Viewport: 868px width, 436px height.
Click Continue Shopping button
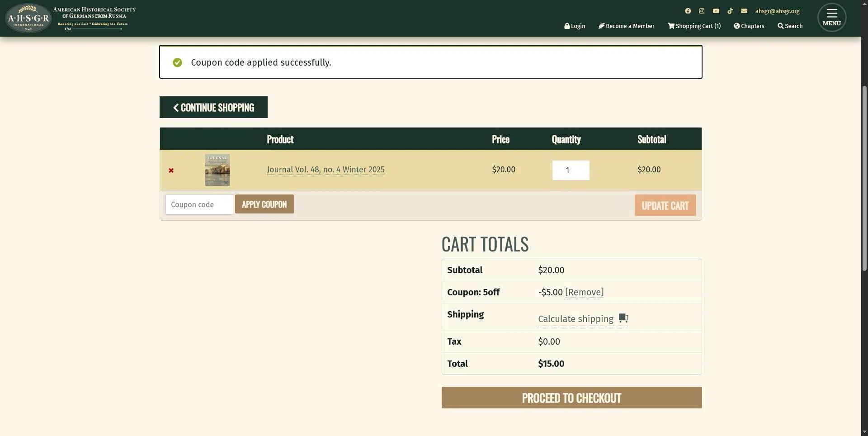tap(213, 107)
